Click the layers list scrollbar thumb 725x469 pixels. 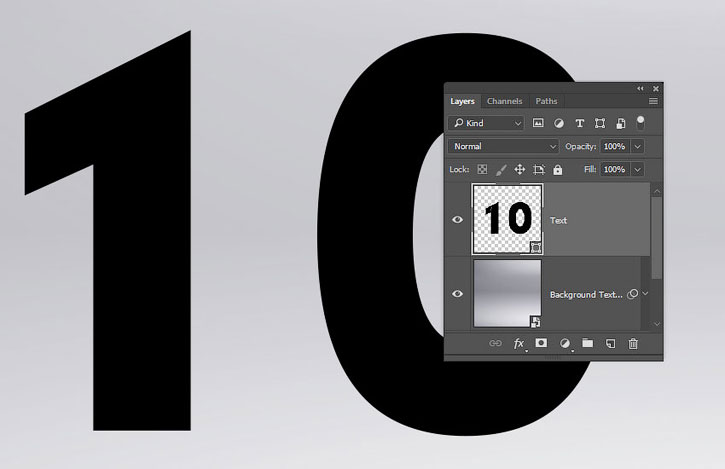pyautogui.click(x=657, y=238)
